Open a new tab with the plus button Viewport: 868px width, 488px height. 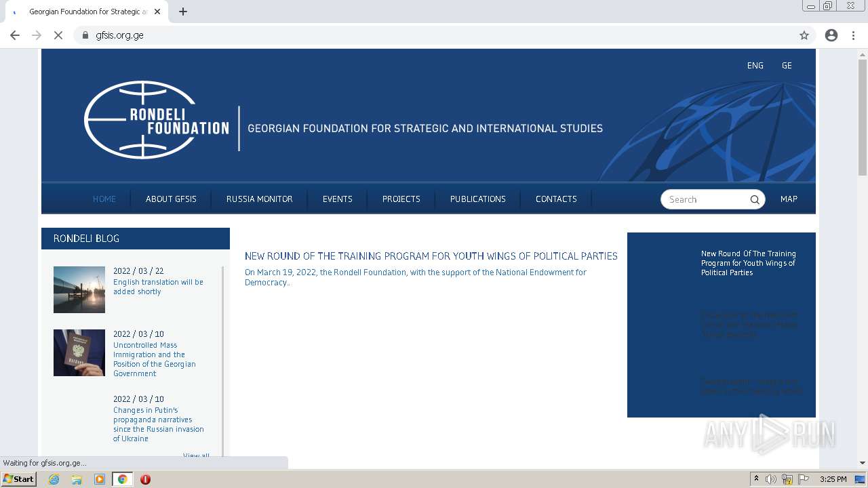(x=183, y=12)
